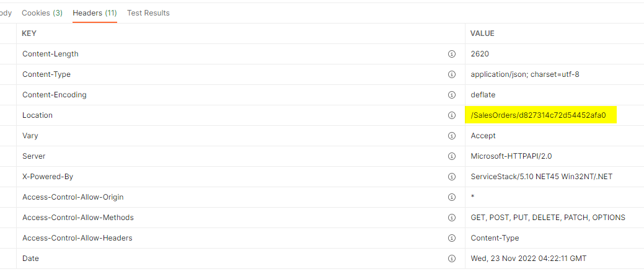
Task: Click info icon beside Vary header
Action: 452,136
